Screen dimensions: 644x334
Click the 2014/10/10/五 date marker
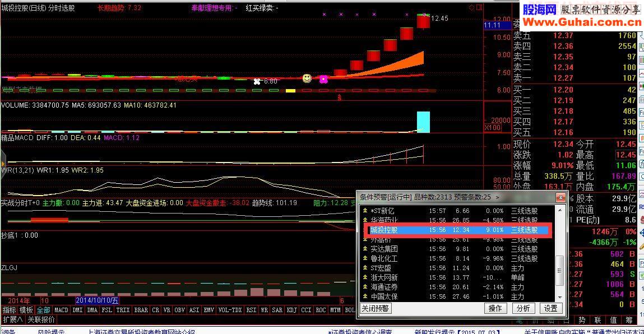(x=97, y=301)
